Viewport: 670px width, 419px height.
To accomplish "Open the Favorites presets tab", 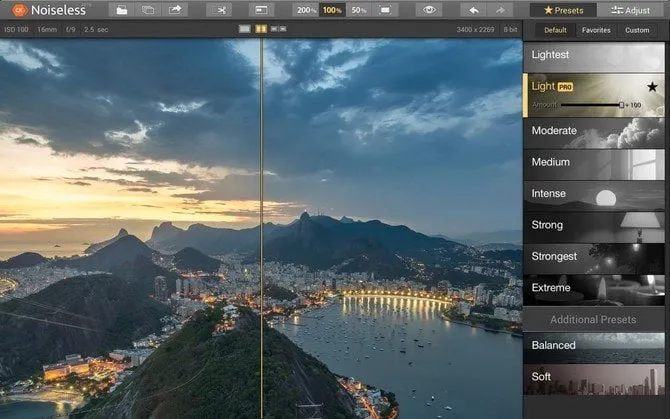I will click(x=596, y=30).
